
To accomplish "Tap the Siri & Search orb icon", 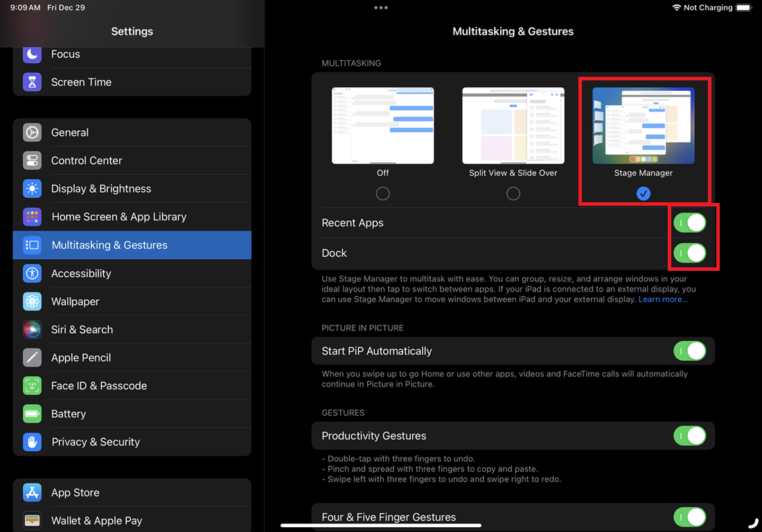I will click(x=32, y=330).
